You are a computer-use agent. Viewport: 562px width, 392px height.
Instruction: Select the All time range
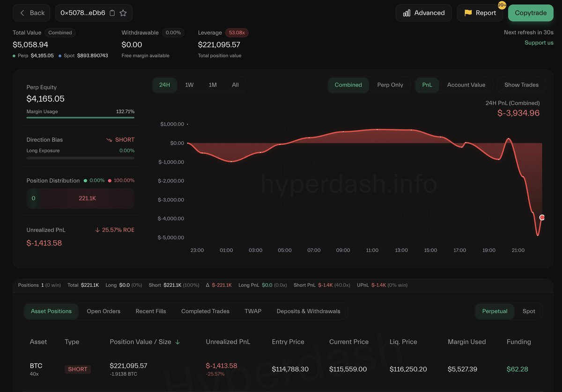[235, 85]
